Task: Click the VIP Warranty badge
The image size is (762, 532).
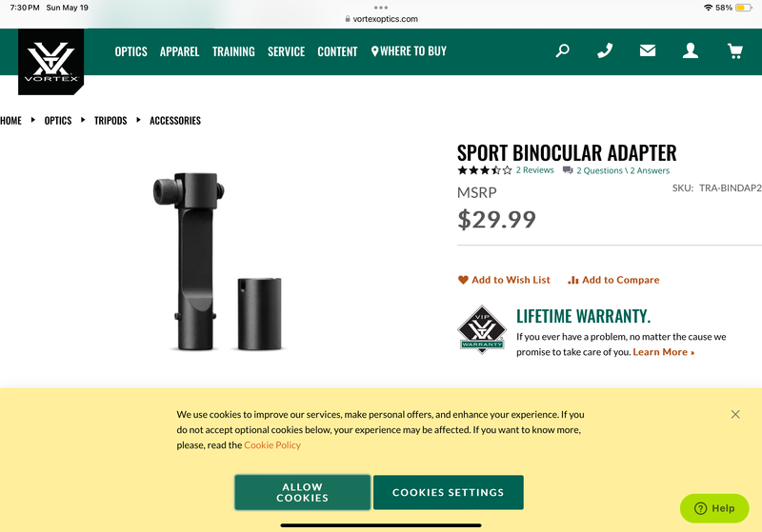Action: coord(482,329)
